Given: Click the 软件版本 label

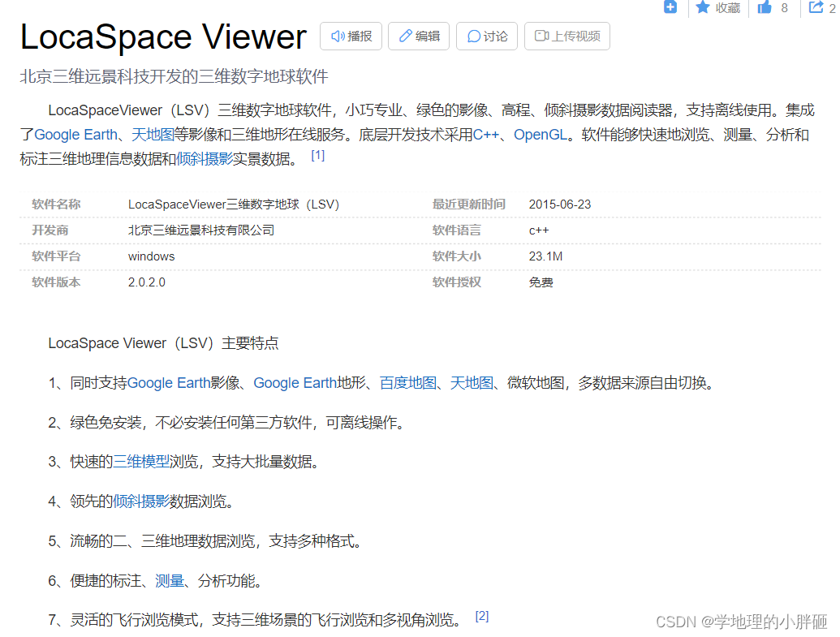Looking at the screenshot, I should coord(56,282).
